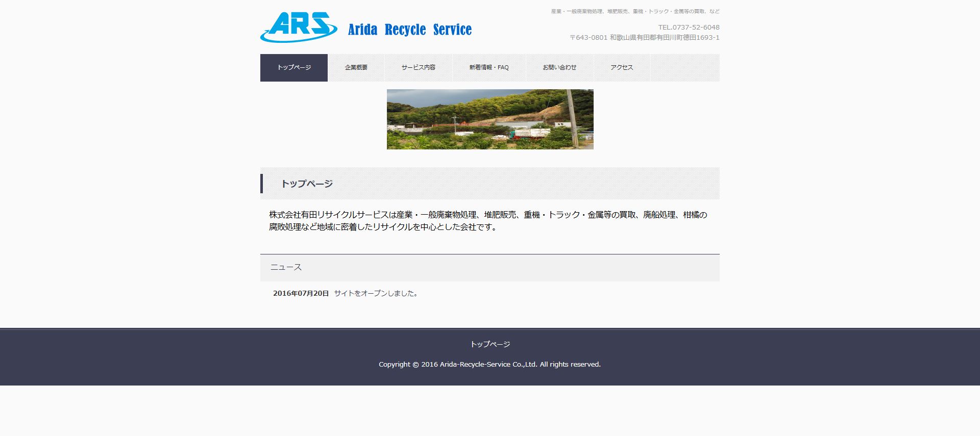Click the 〒643-0801 address line
Screen dimensions: 980x436
(645, 38)
